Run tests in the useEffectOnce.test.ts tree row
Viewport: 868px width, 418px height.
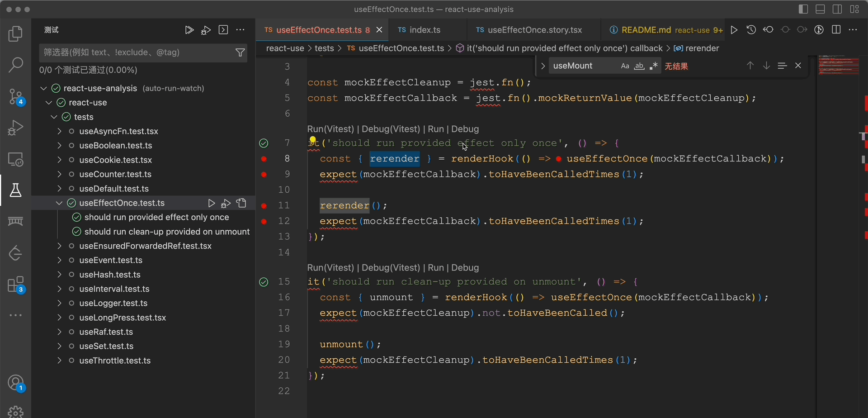[211, 204]
